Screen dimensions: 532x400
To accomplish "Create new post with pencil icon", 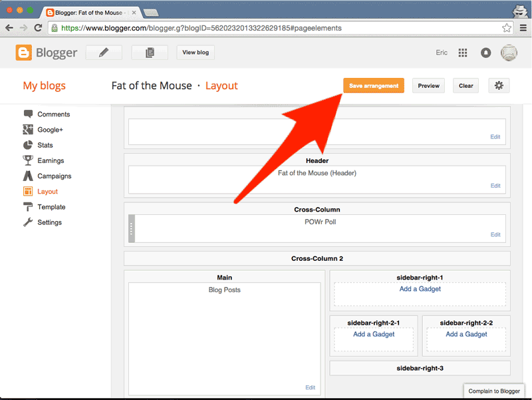I will pos(104,53).
